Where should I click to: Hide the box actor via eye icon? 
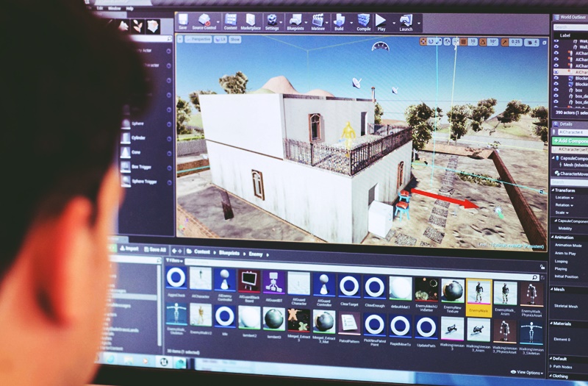pyautogui.click(x=556, y=90)
